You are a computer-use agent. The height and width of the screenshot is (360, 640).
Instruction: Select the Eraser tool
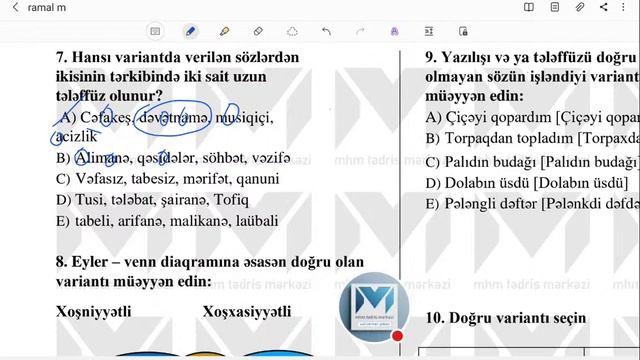pos(258,31)
